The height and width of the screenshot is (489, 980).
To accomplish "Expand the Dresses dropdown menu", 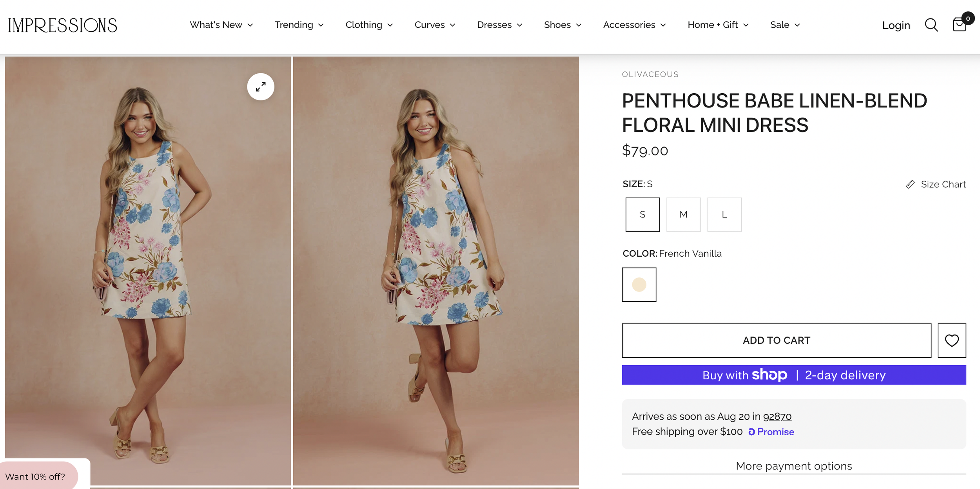I will coord(499,25).
